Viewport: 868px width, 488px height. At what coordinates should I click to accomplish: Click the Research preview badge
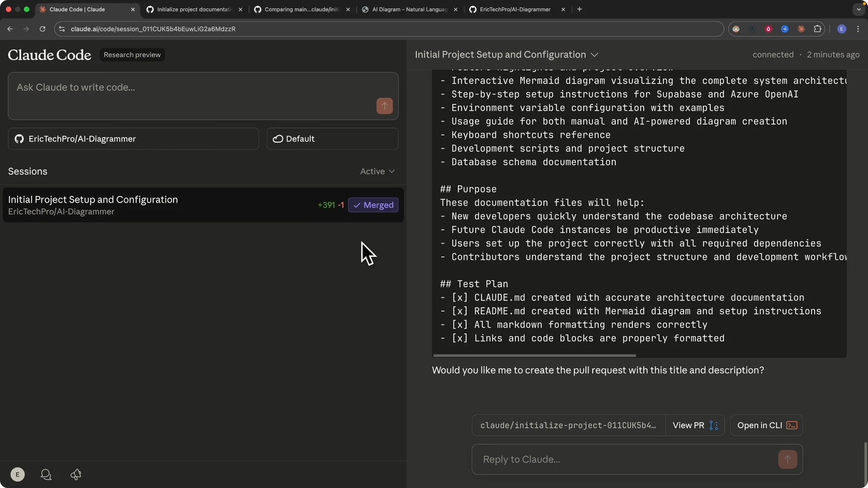(132, 55)
